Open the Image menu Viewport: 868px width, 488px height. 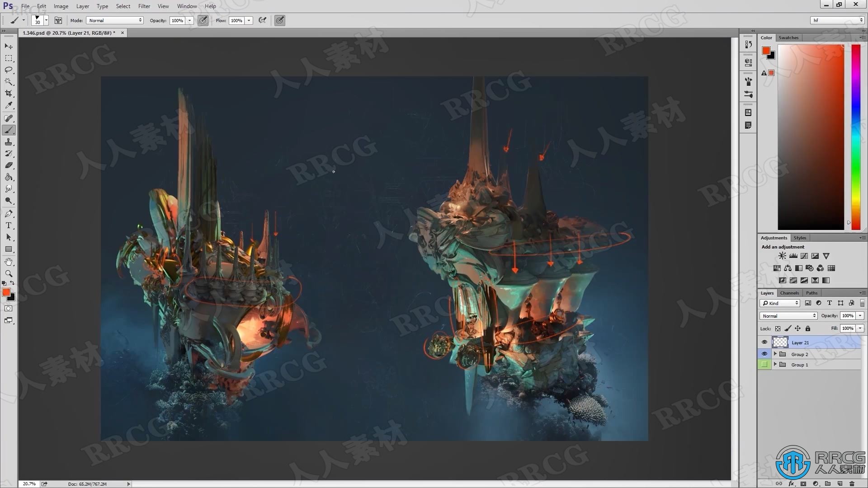coord(61,6)
